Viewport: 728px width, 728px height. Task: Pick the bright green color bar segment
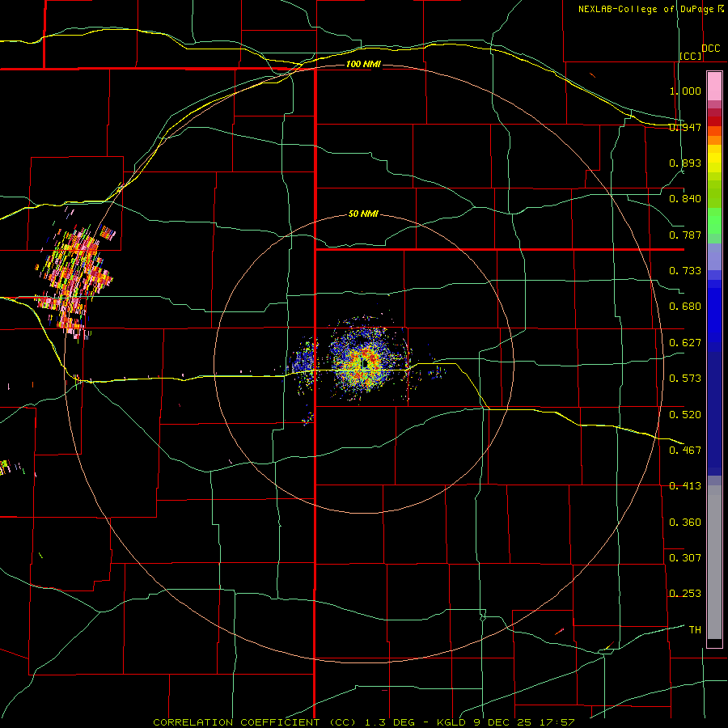[x=714, y=220]
